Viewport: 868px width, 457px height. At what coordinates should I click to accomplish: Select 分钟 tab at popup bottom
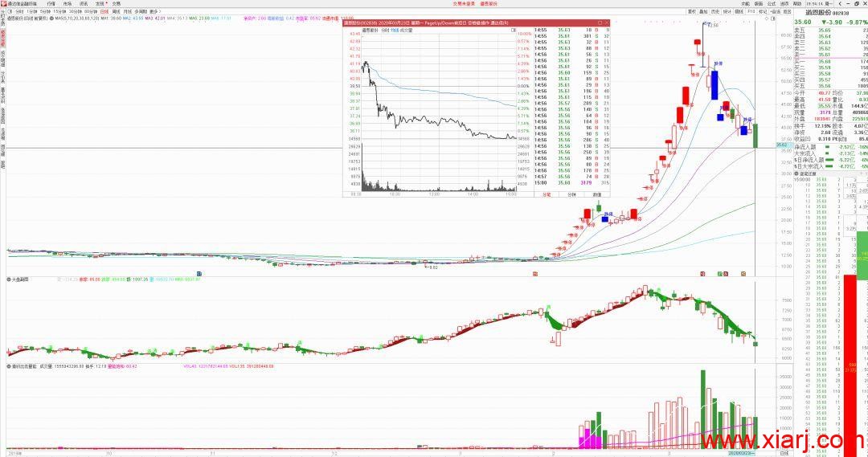pyautogui.click(x=572, y=194)
